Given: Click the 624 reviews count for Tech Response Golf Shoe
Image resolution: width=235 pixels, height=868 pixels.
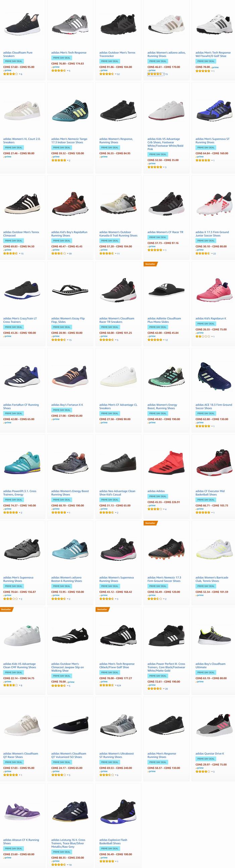Looking at the screenshot, I should (119, 685).
